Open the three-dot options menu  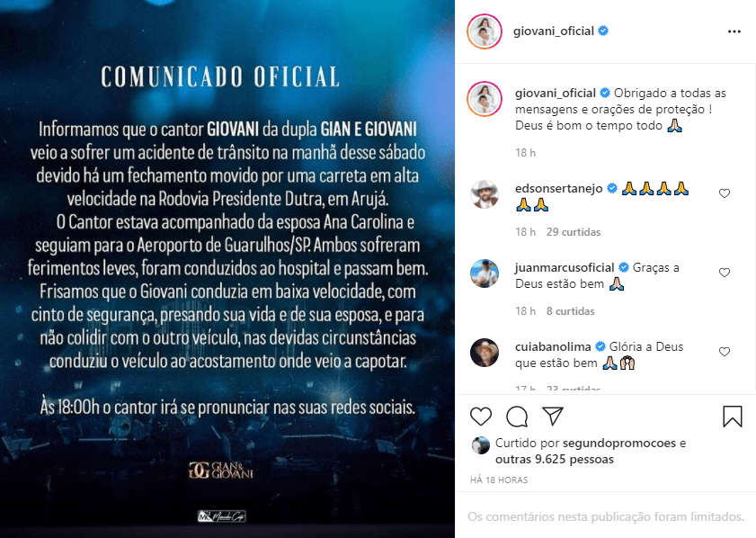(734, 31)
